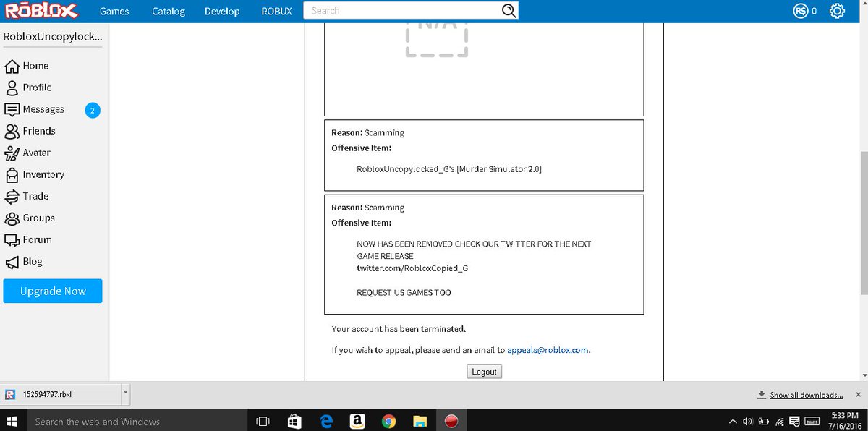Click the Forum chat icon
This screenshot has width=868, height=431.
pos(12,239)
